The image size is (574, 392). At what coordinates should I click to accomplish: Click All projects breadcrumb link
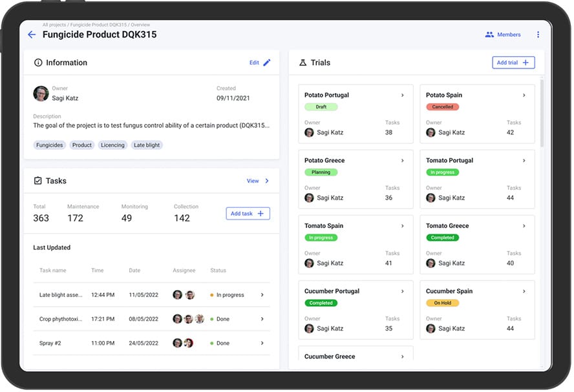pyautogui.click(x=54, y=25)
